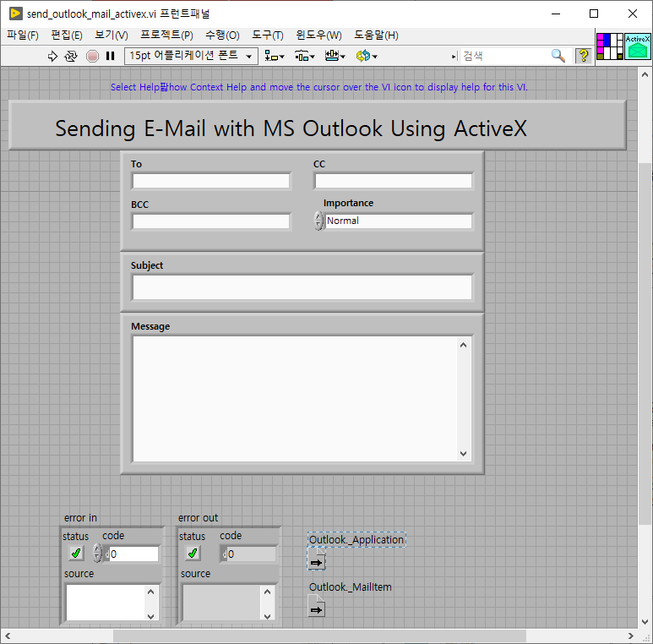The width and height of the screenshot is (653, 644).
Task: Maximize the send_outlook_mail_activex.vi window
Action: tap(594, 14)
